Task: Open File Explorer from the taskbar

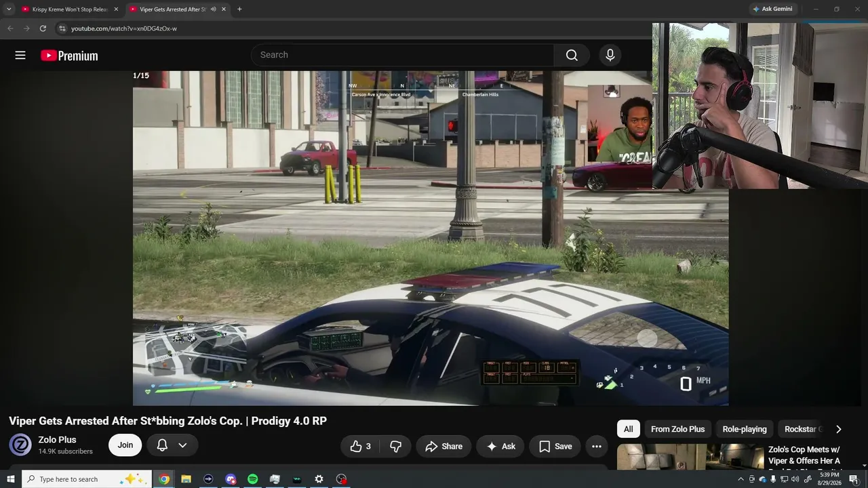Action: pyautogui.click(x=186, y=479)
